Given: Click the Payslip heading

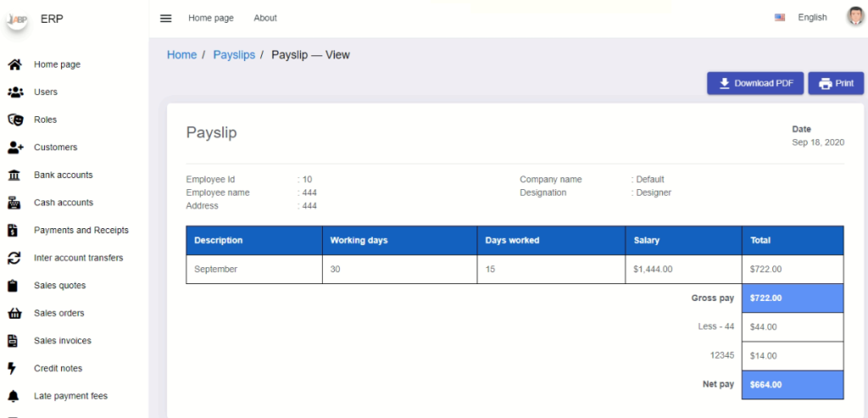Looking at the screenshot, I should pyautogui.click(x=211, y=133).
